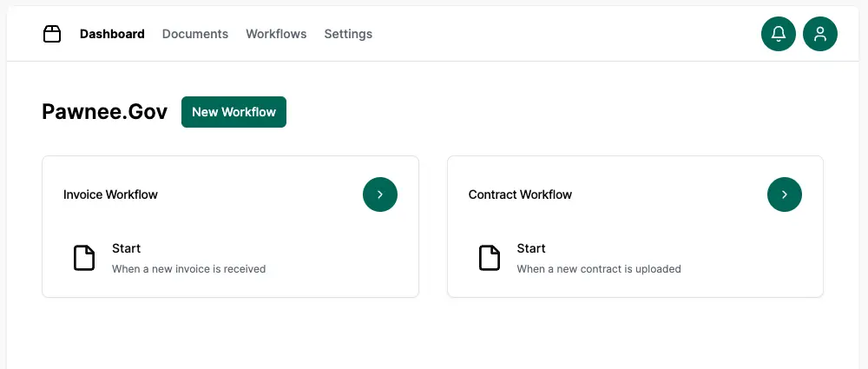
Task: Open the user profile icon
Action: 820,34
